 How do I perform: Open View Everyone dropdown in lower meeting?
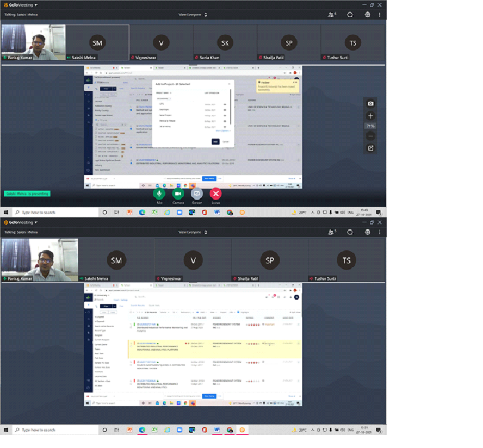coord(193,232)
